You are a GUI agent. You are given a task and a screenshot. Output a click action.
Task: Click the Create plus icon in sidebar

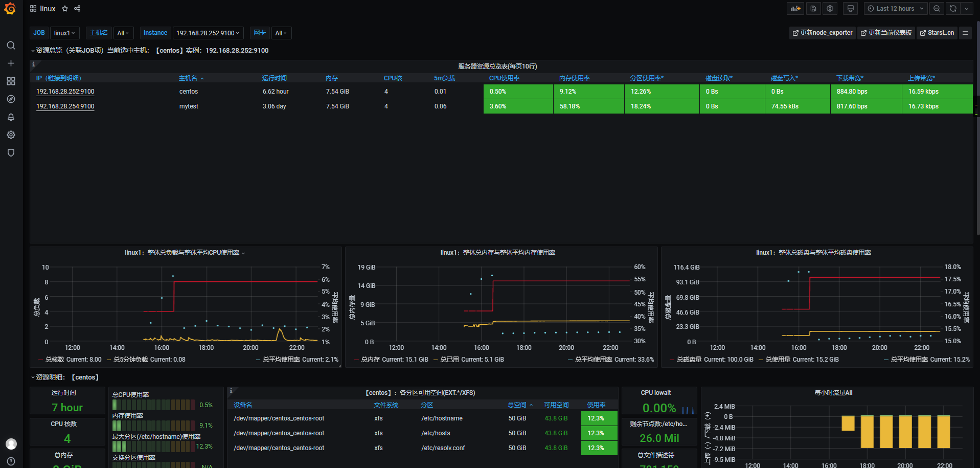(x=11, y=63)
